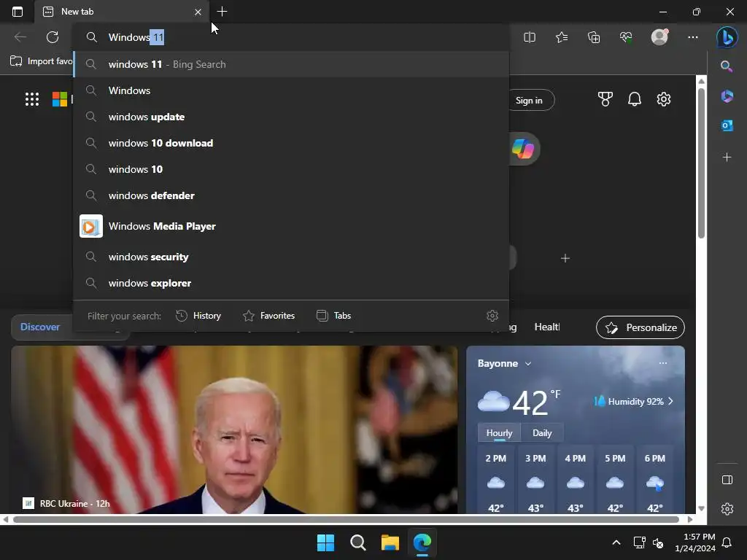Open Browser essentials heart icon
Image resolution: width=747 pixels, height=560 pixels.
tap(626, 37)
